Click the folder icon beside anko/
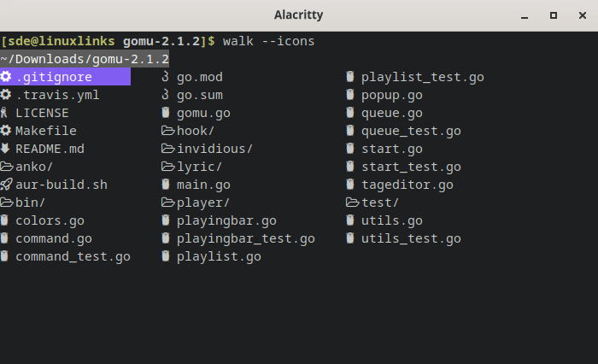The image size is (598, 364). 7,167
